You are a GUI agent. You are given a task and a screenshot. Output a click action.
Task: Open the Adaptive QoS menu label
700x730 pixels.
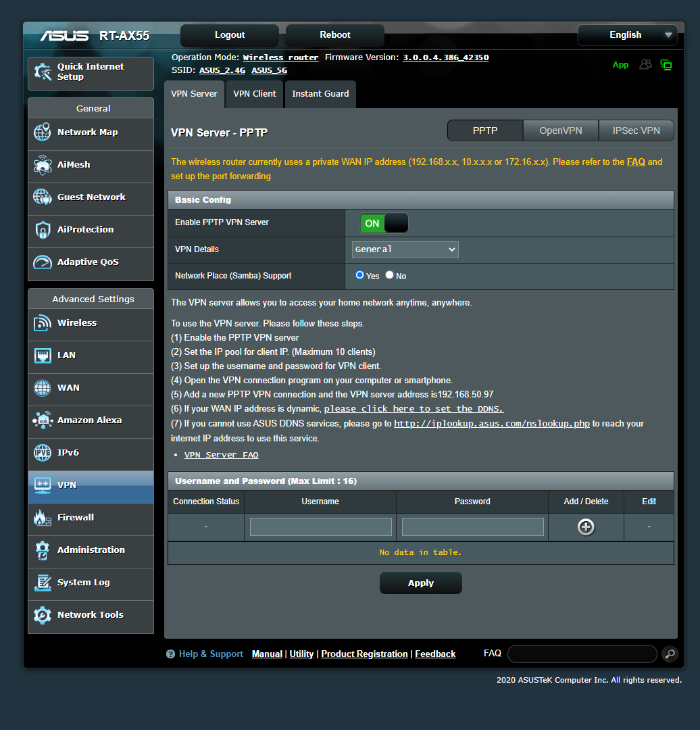tap(88, 262)
